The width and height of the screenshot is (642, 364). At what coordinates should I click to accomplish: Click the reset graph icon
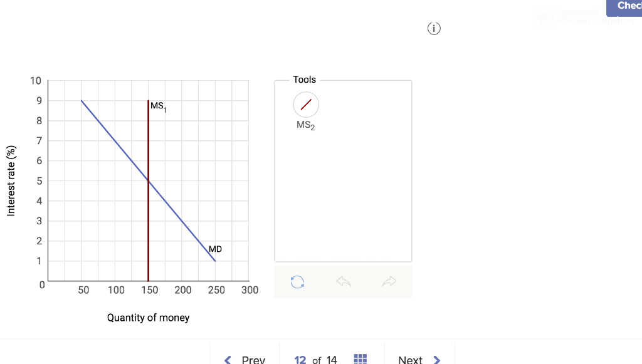click(x=297, y=282)
